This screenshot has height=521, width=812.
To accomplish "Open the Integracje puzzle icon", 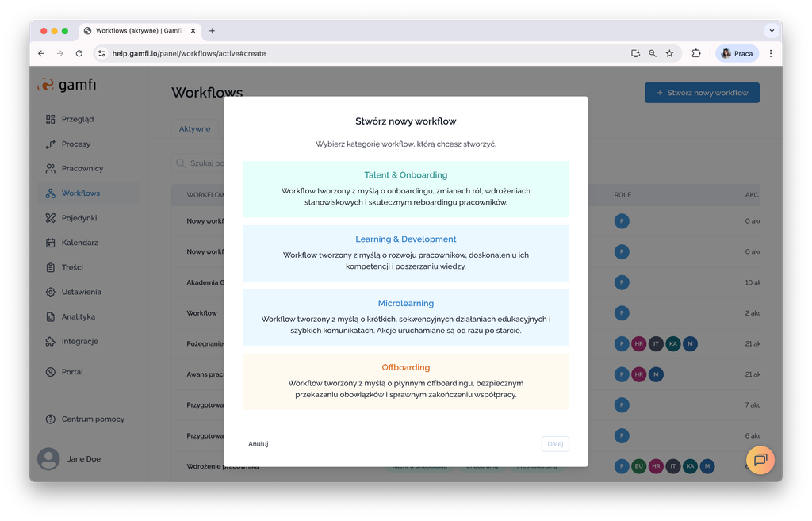I will point(51,342).
